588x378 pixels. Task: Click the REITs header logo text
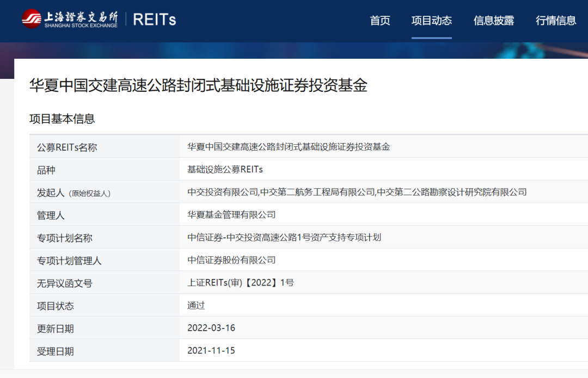tap(155, 20)
